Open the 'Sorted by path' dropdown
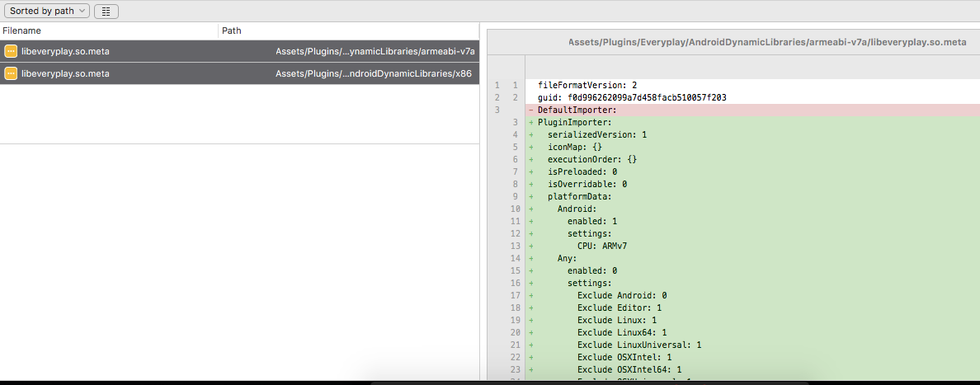The height and width of the screenshot is (385, 980). (x=47, y=12)
